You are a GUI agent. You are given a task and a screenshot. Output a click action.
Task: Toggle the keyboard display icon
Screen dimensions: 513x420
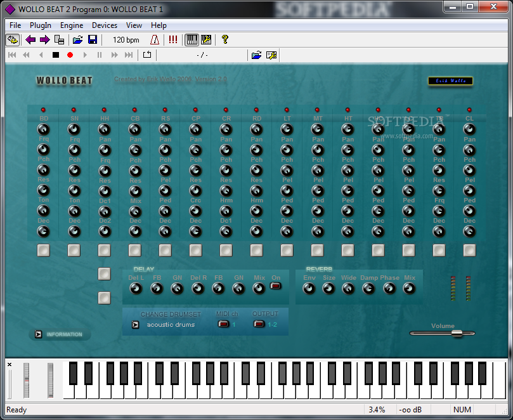coord(192,40)
